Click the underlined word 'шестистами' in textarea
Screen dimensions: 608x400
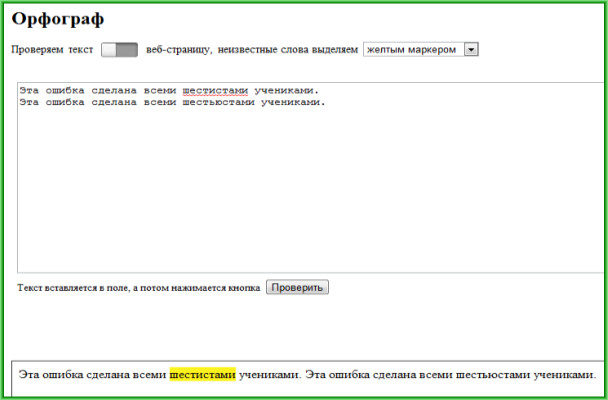[x=215, y=91]
